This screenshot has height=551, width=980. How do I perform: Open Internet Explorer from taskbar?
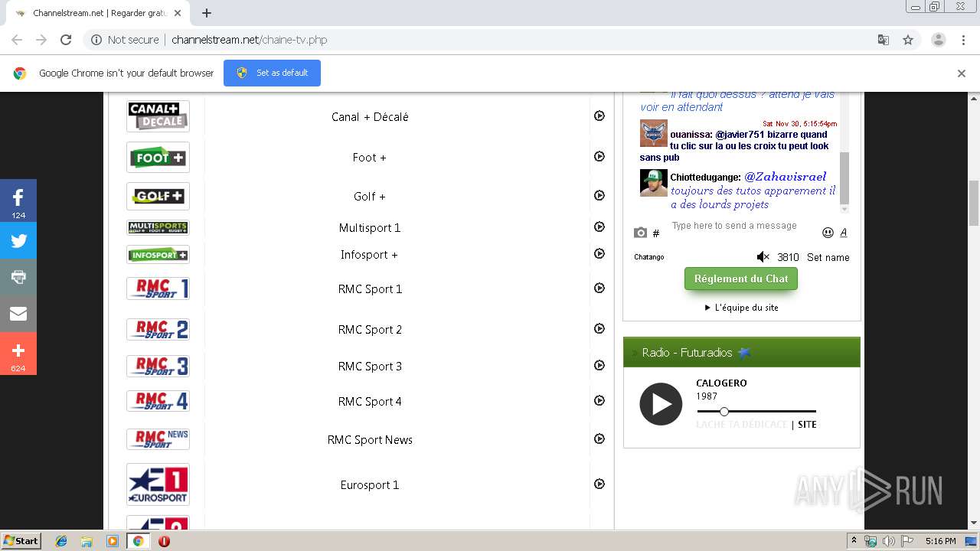click(61, 541)
